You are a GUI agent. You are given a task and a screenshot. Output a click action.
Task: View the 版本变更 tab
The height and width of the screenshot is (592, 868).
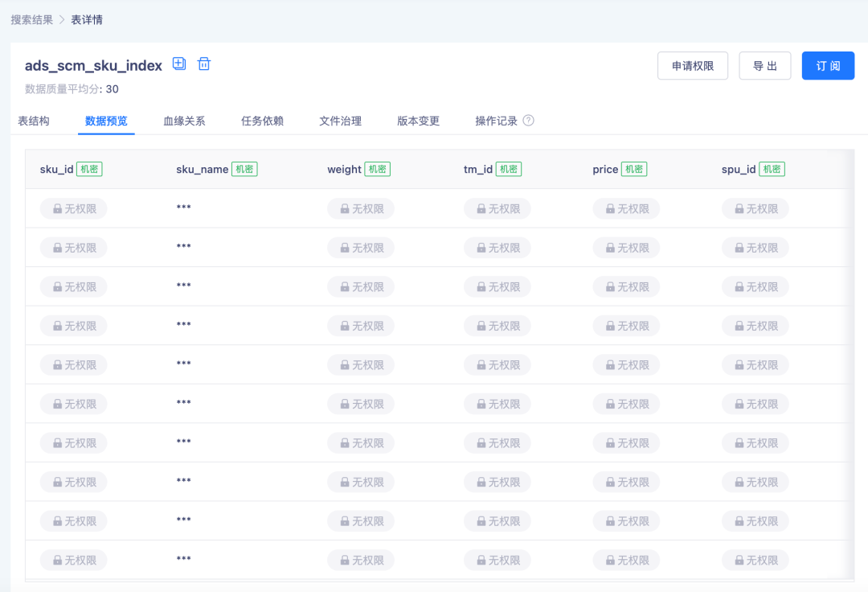coord(418,121)
